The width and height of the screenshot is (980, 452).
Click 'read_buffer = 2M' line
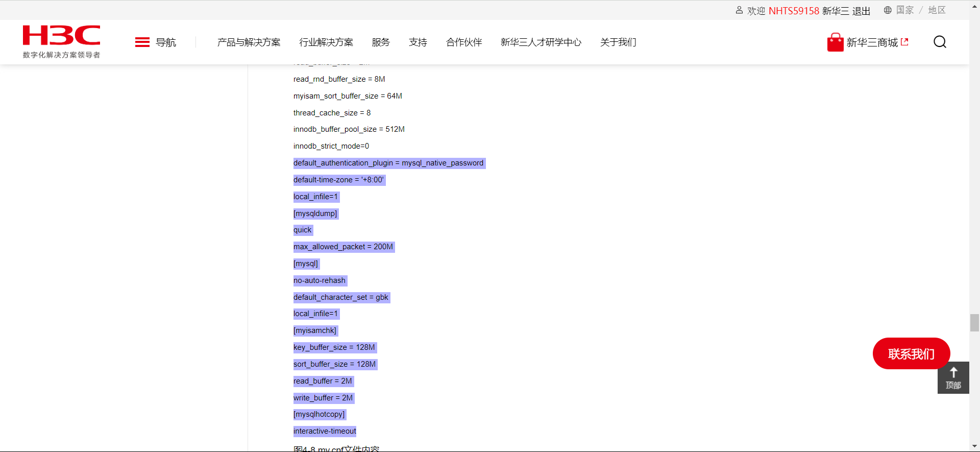(x=323, y=381)
